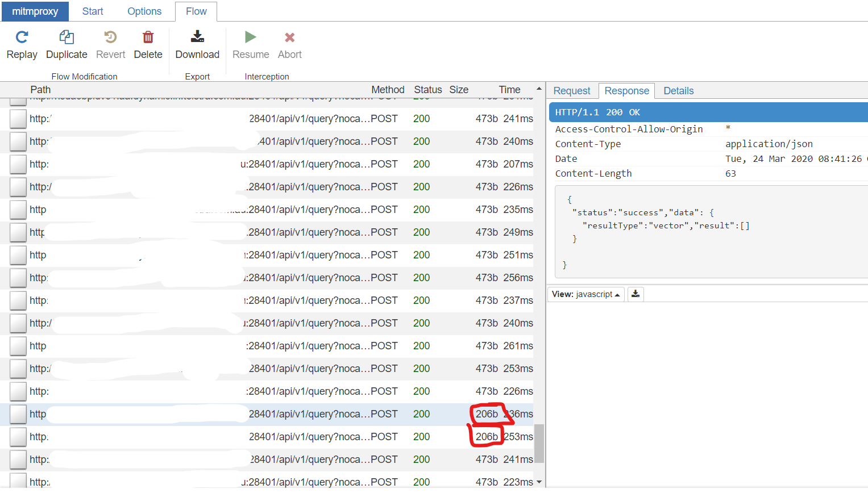Click the icon of the 251ms flow

[x=18, y=255]
